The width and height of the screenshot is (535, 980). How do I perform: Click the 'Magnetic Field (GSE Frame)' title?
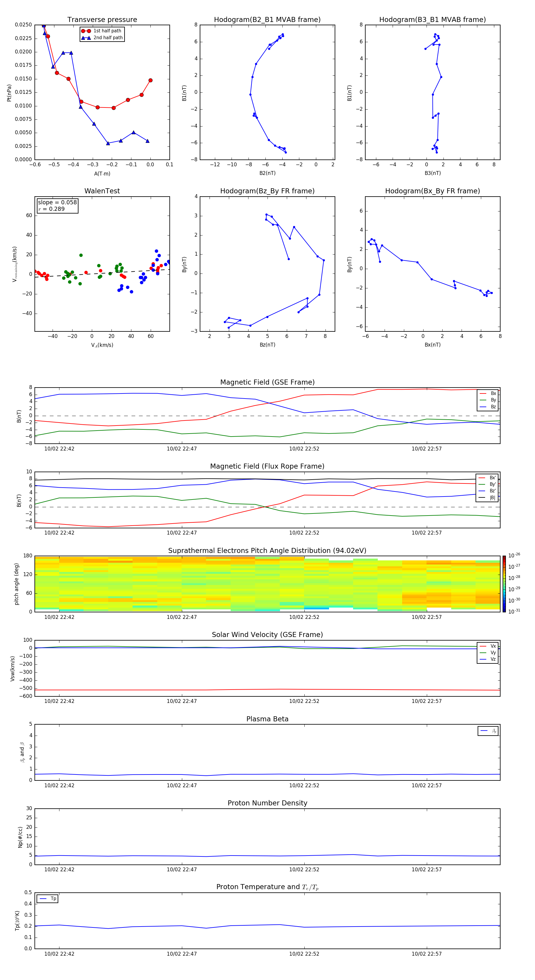point(267,382)
